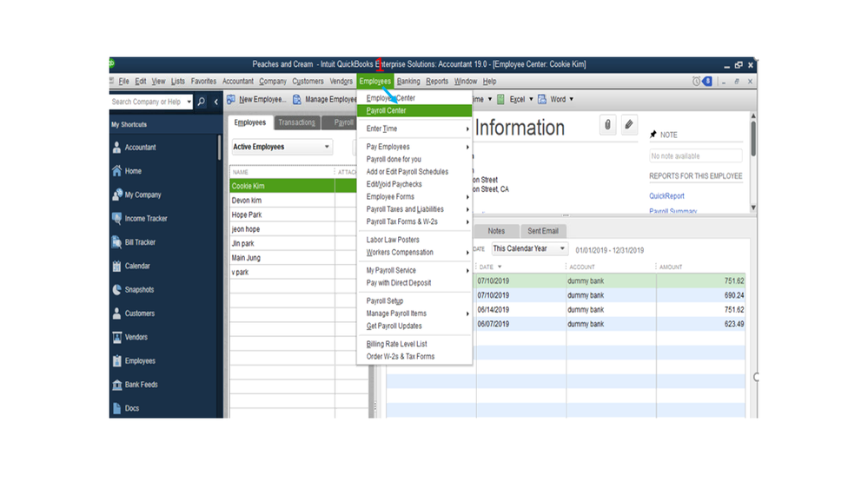
Task: Open the QuickReport link
Action: click(x=666, y=196)
